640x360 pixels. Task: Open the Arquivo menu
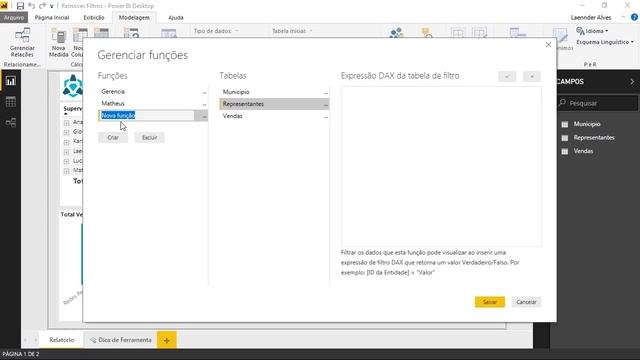coord(14,18)
